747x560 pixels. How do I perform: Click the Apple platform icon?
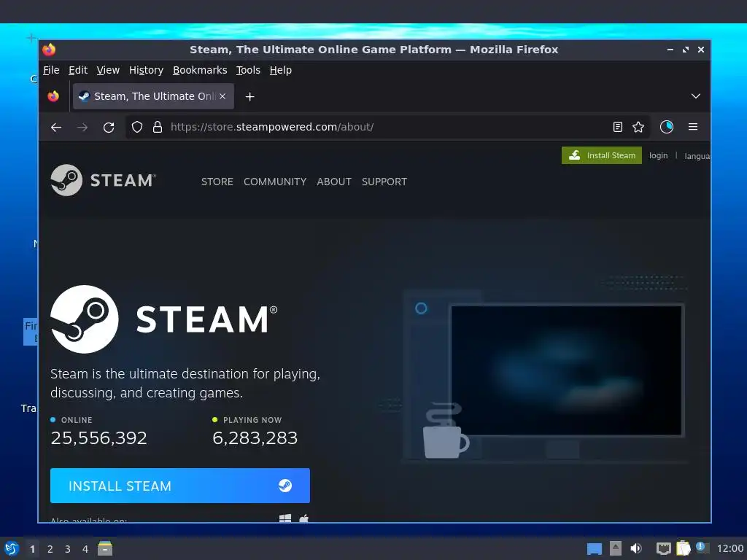[304, 518]
